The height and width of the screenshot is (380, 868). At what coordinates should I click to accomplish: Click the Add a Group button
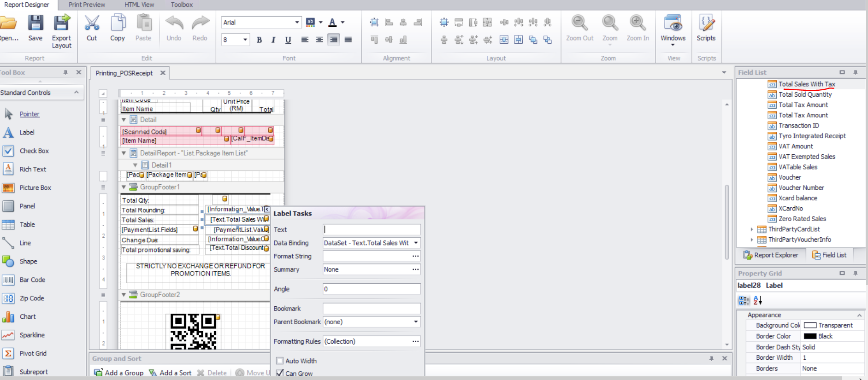[x=119, y=373]
